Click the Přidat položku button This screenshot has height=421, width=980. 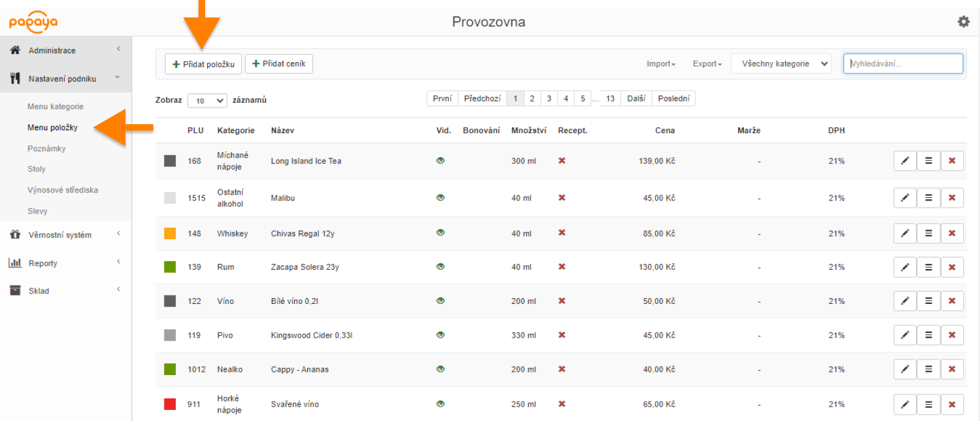point(203,64)
